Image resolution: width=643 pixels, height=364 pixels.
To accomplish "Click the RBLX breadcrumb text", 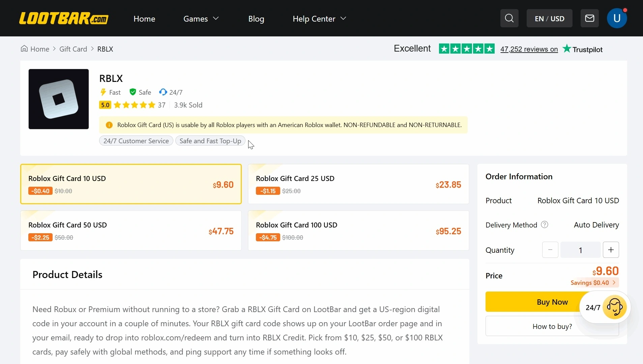I will tap(105, 49).
